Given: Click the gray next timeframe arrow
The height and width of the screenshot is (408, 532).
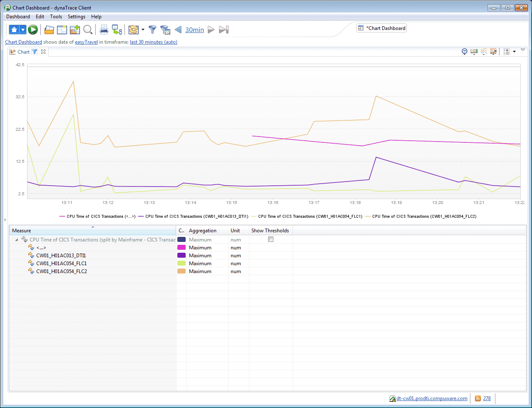Looking at the screenshot, I should coord(211,30).
